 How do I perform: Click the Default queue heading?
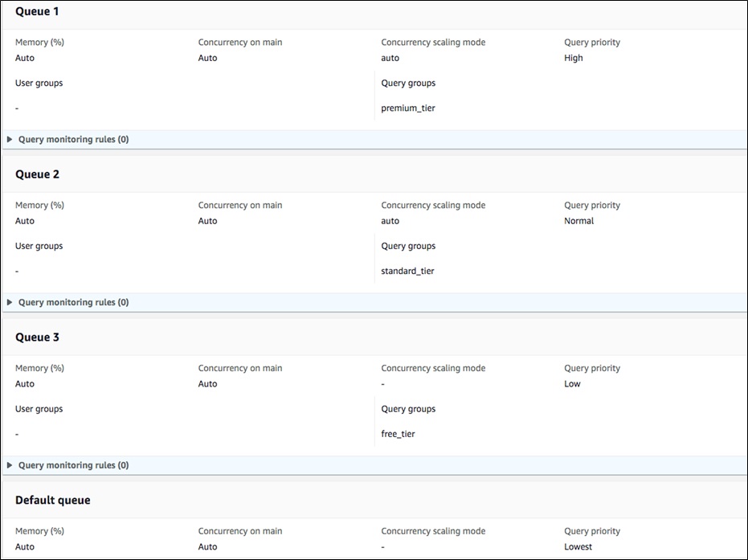point(53,501)
